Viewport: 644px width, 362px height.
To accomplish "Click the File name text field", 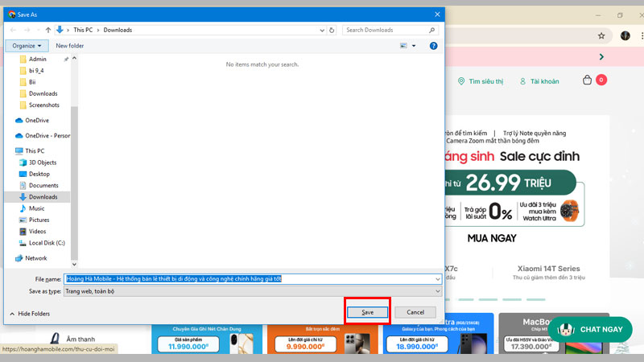I will point(248,278).
